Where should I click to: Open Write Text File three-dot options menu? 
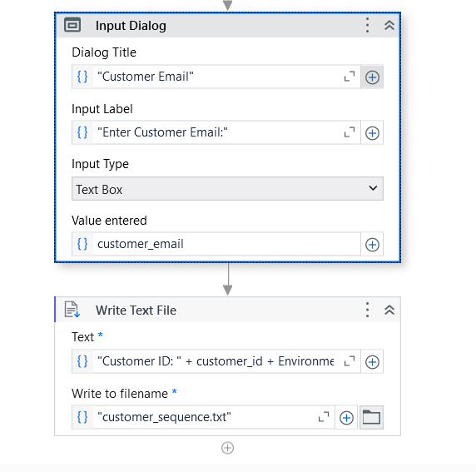[367, 310]
